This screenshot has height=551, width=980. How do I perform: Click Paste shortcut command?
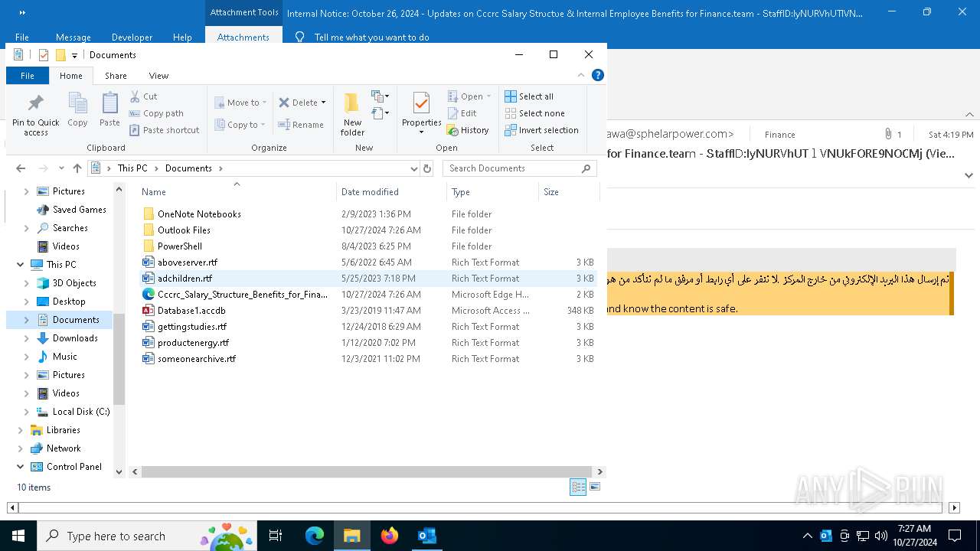click(x=164, y=130)
